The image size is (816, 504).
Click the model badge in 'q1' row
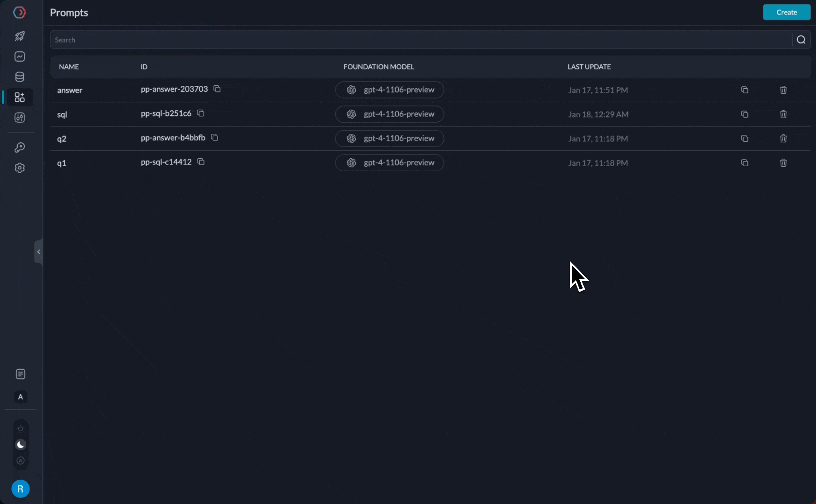point(389,162)
